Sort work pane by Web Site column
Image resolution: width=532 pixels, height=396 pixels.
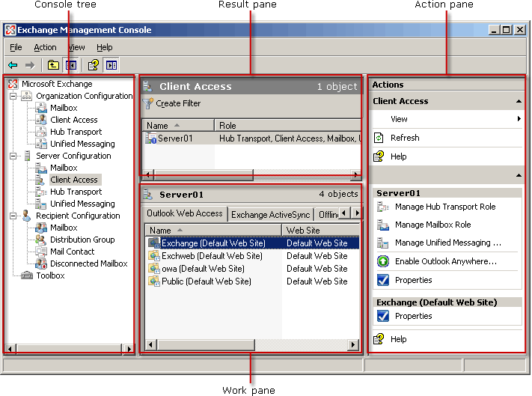click(321, 231)
